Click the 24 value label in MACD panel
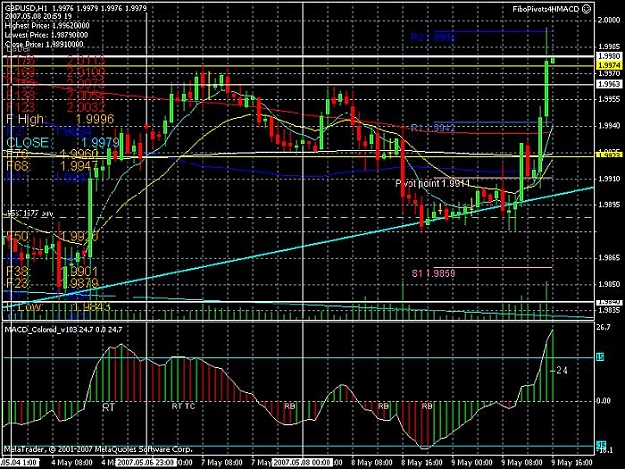 coord(562,371)
